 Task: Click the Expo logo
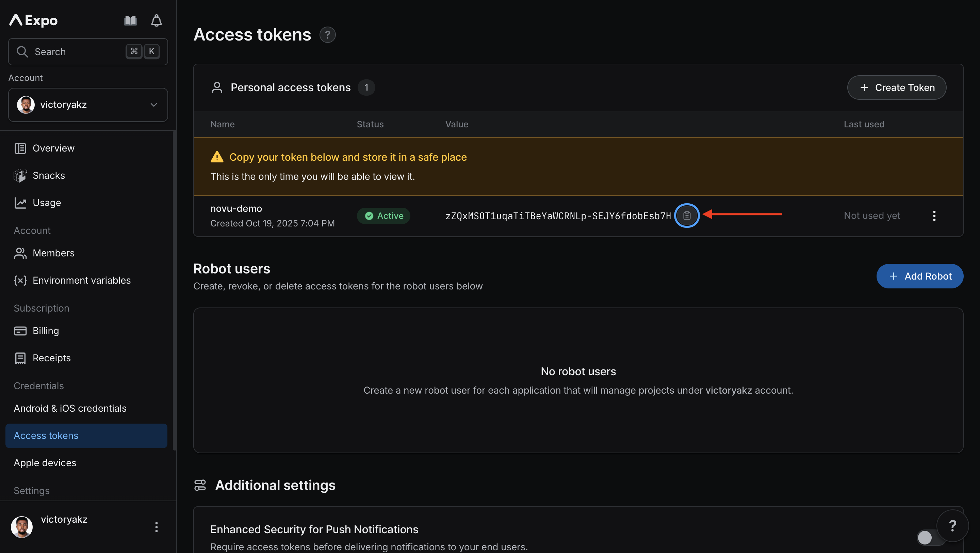(33, 20)
